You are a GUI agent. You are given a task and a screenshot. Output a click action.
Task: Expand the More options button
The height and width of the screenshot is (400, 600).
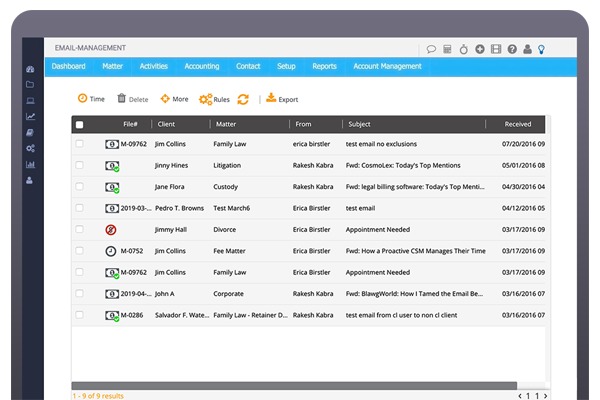[x=174, y=99]
